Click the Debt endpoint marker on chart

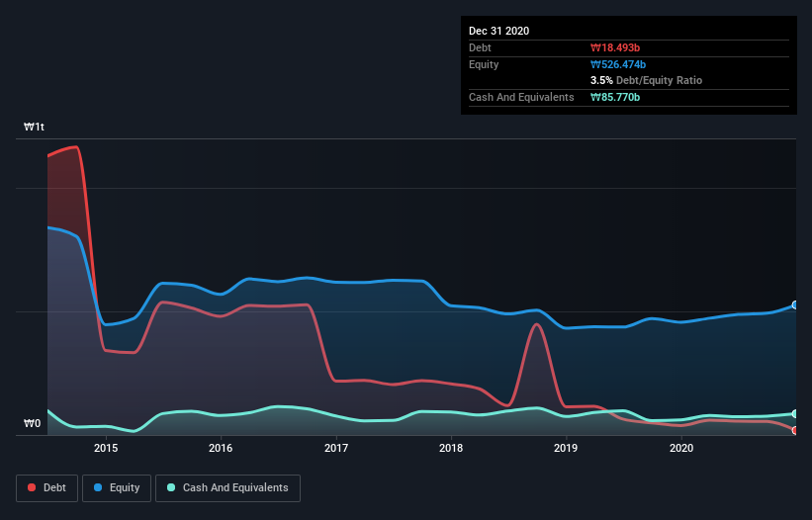795,430
